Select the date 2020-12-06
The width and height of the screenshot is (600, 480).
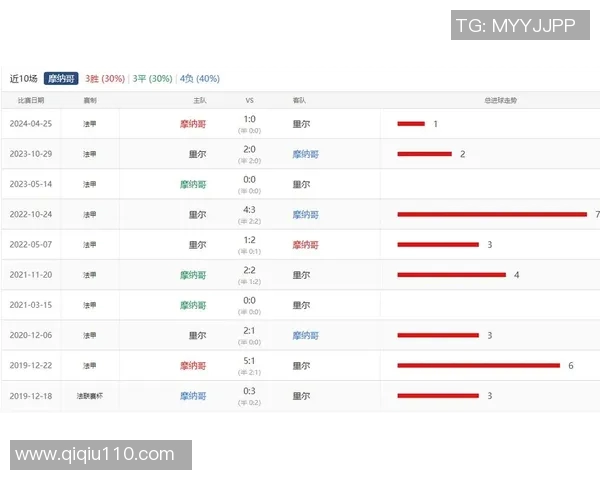(31, 335)
